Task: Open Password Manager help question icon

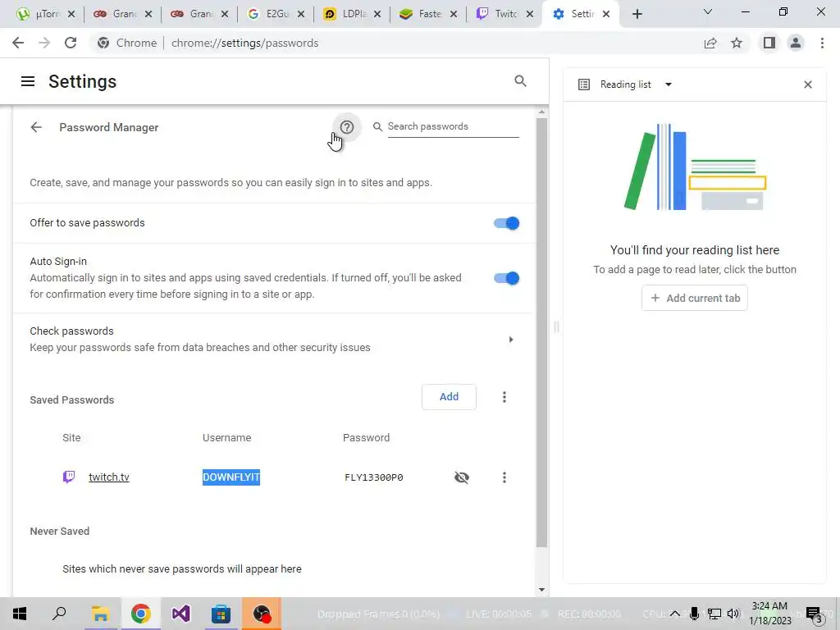Action: (347, 127)
